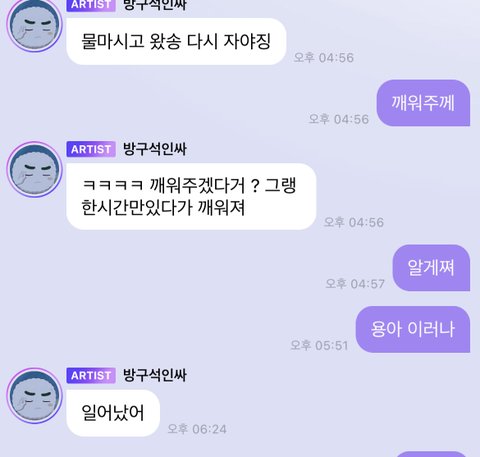Click the 오후 04:57 timestamp
Viewport: 480px width, 457px height.
click(x=355, y=284)
